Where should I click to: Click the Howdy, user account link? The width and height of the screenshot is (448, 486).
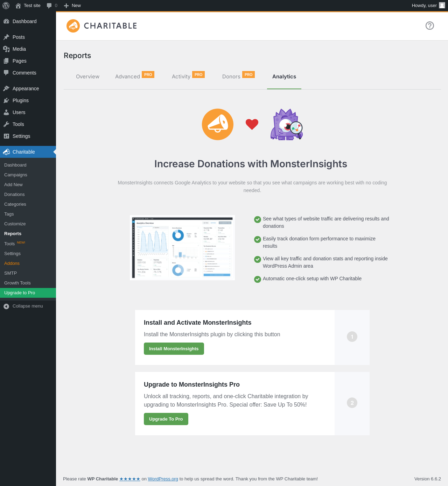tap(428, 6)
